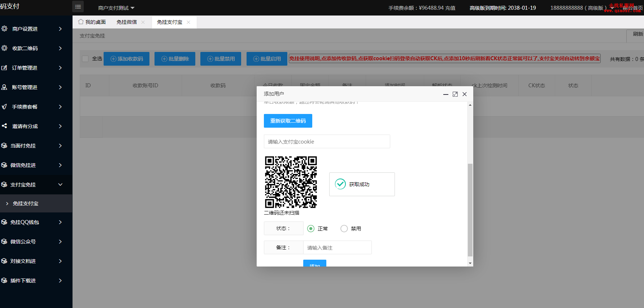This screenshot has width=644, height=308.
Task: Focus the 请输入支付宝cookie input field
Action: coord(327,141)
